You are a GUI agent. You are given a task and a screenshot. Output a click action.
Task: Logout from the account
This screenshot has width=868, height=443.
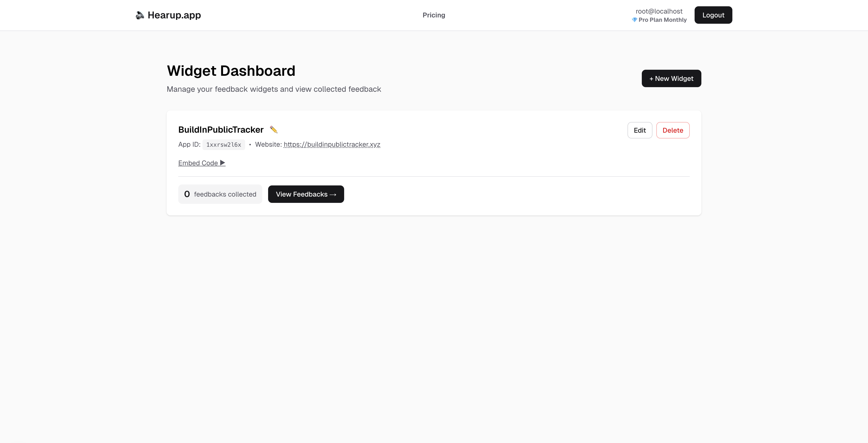(713, 15)
